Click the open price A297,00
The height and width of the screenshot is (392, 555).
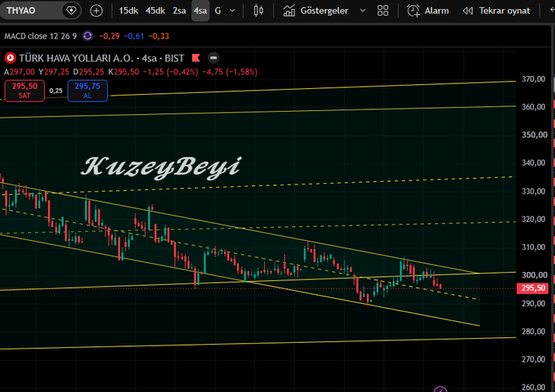(x=19, y=72)
